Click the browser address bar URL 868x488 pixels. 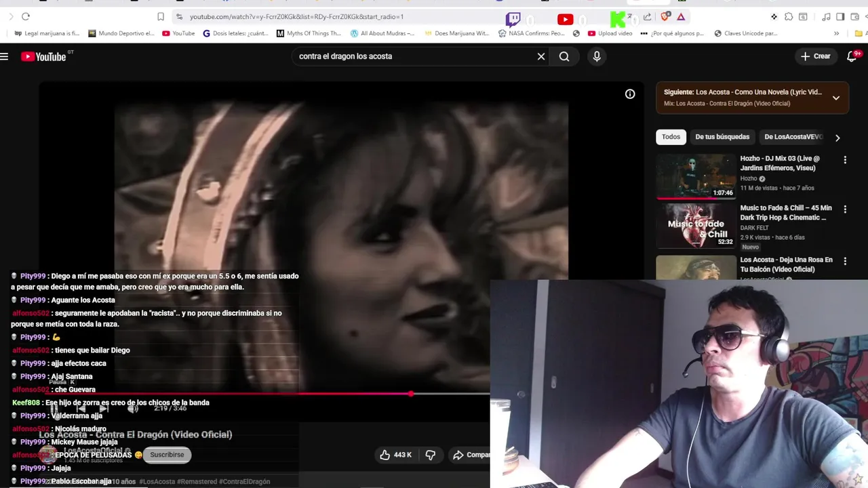click(296, 16)
